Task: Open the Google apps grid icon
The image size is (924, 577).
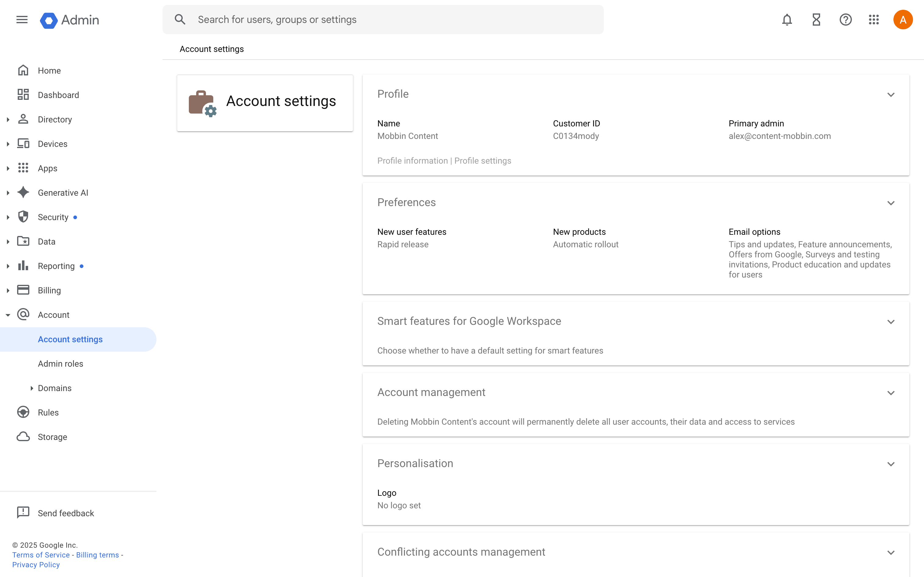Action: point(874,20)
